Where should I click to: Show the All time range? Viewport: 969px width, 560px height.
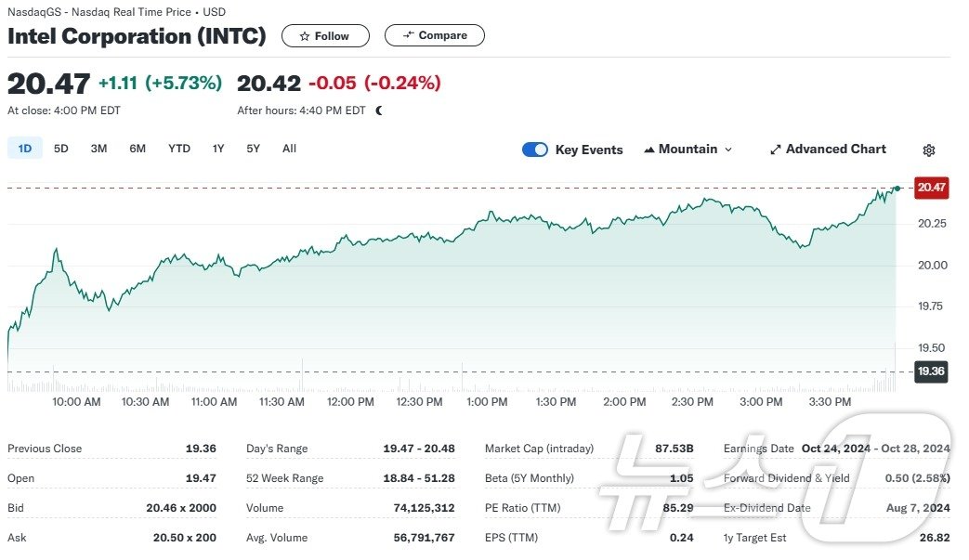(289, 149)
